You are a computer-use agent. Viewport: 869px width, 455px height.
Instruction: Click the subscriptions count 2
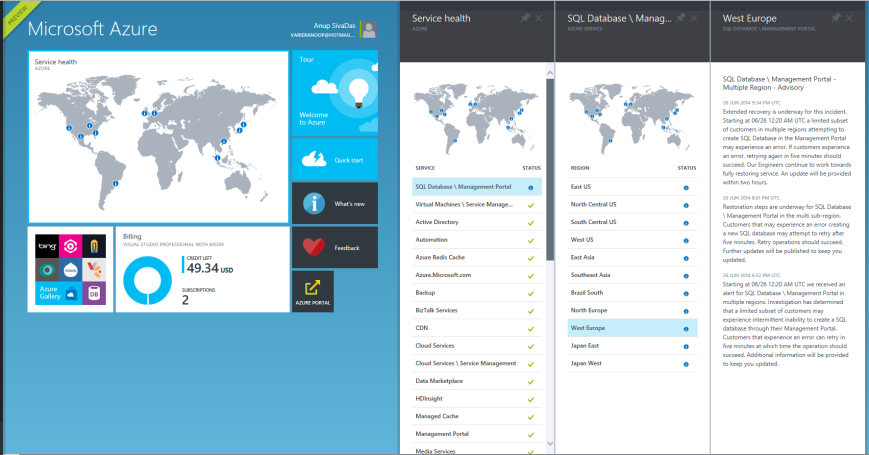click(185, 300)
